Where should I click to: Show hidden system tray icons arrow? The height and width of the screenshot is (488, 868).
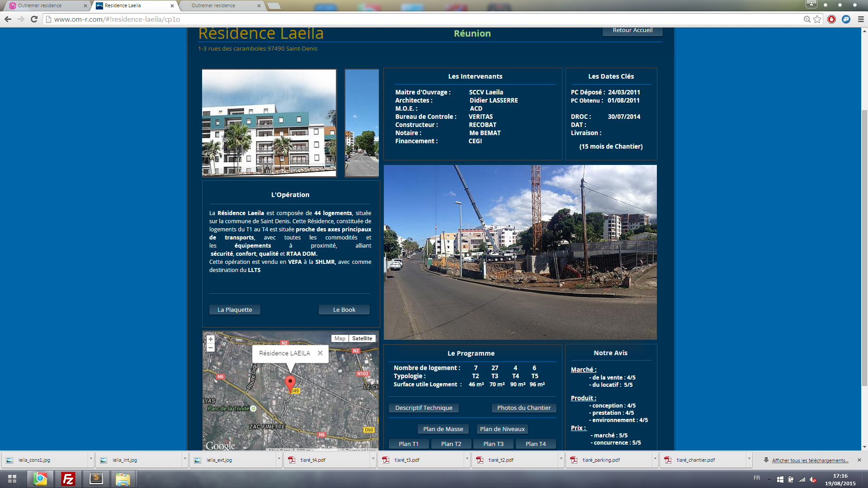point(769,479)
